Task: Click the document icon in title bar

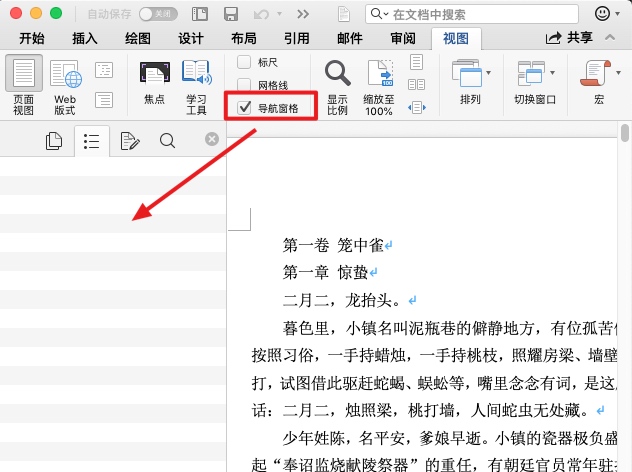Action: (x=344, y=14)
